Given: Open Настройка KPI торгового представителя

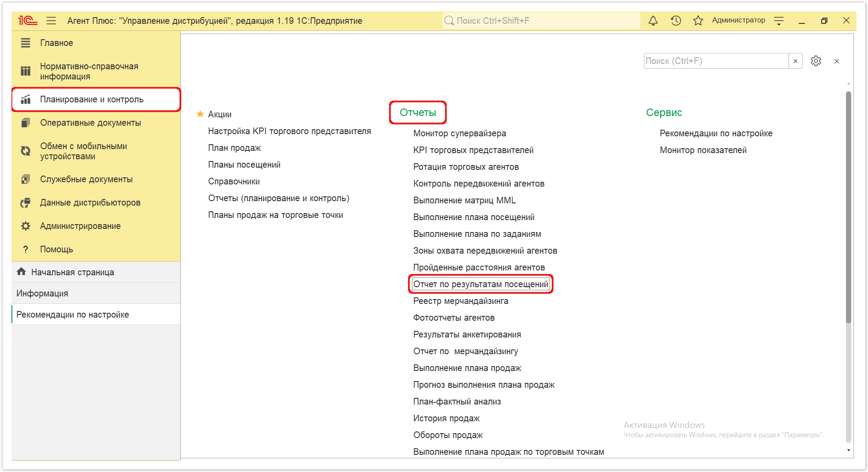Looking at the screenshot, I should [x=289, y=131].
